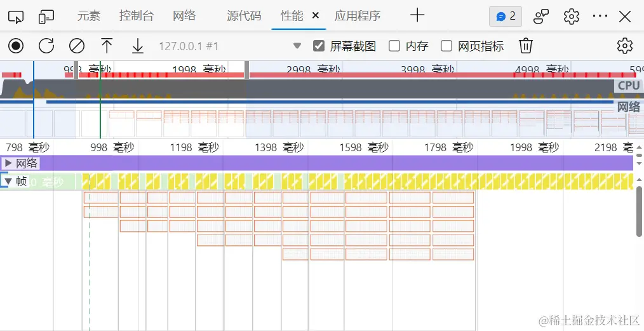Expand the 网络 track

tap(8, 163)
